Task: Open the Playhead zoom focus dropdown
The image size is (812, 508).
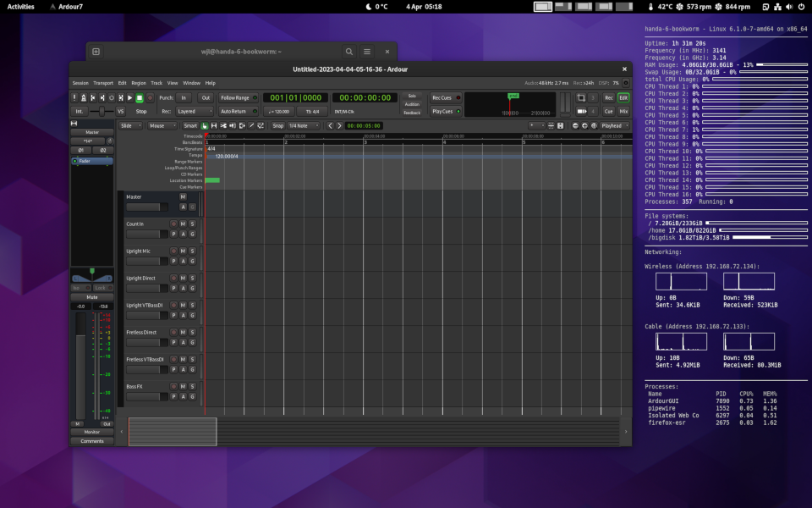Action: 615,125
